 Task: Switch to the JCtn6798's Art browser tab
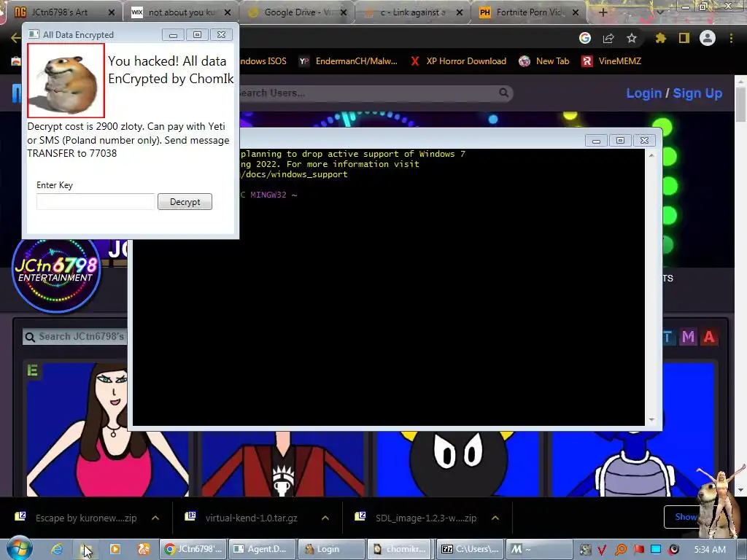[x=60, y=12]
